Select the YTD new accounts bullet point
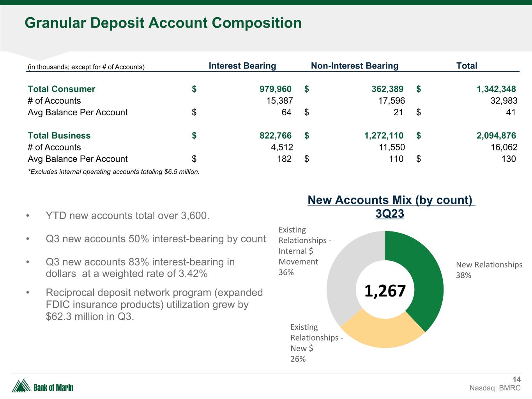Viewport: 532px width, 399px height. click(x=127, y=215)
